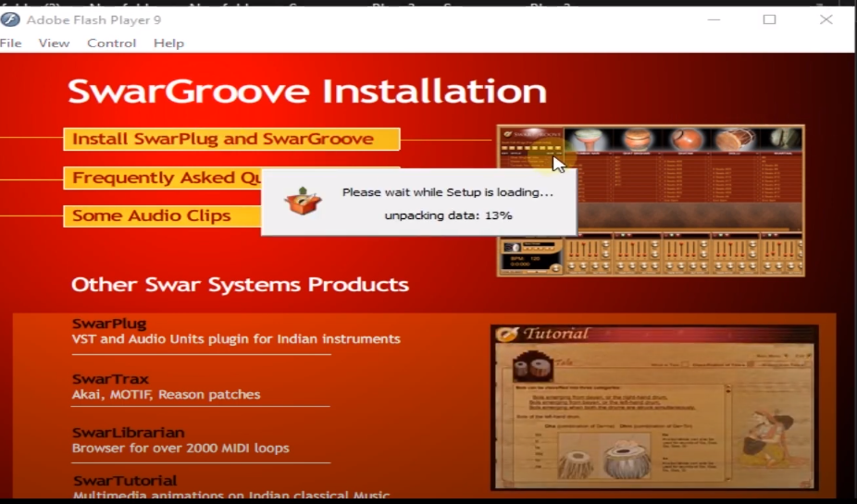
Task: Click 'VST and Audio Units plugin' description
Action: pos(236,339)
